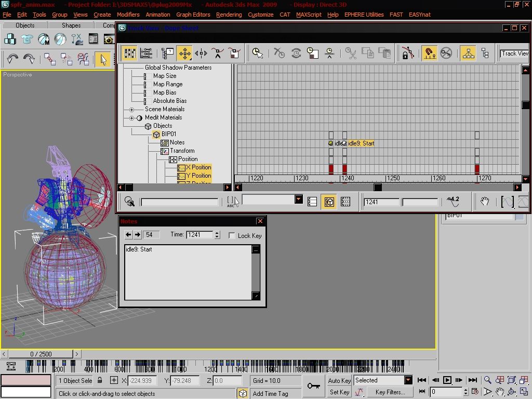This screenshot has height=399, width=532.
Task: Toggle Lock Selection in Track View
Action: (407, 54)
